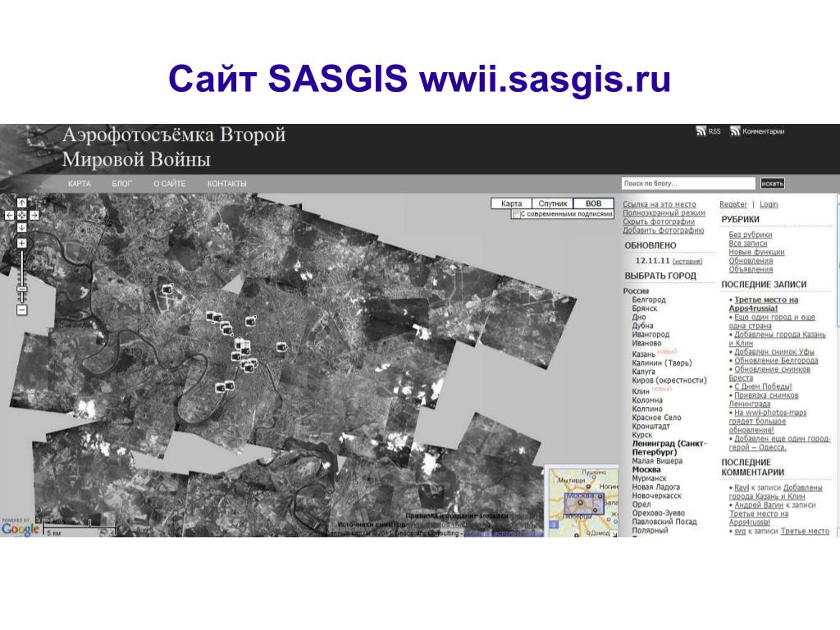Select the city Казань

pos(643,354)
